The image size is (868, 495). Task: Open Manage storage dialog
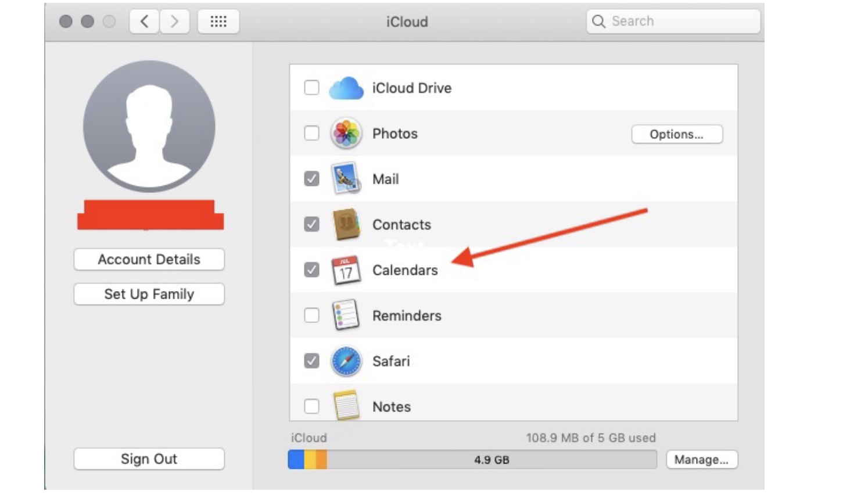click(702, 460)
